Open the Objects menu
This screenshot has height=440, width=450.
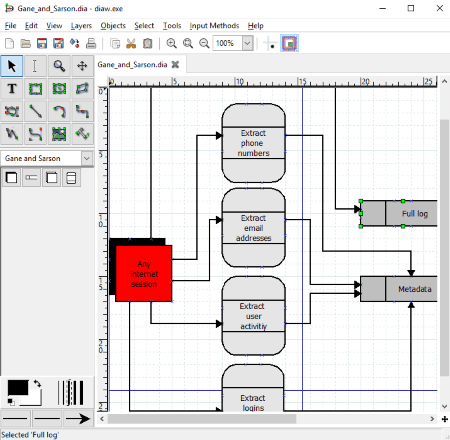click(x=113, y=26)
